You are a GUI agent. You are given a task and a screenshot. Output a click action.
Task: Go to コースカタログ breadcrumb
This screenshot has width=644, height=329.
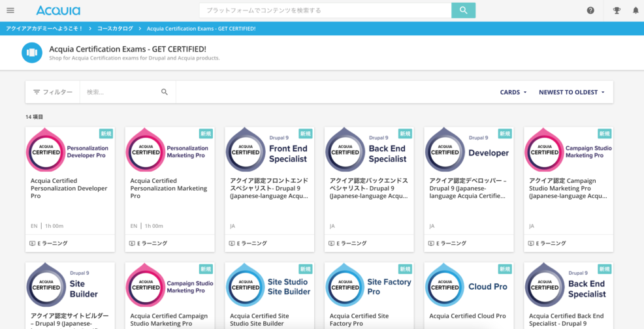115,28
